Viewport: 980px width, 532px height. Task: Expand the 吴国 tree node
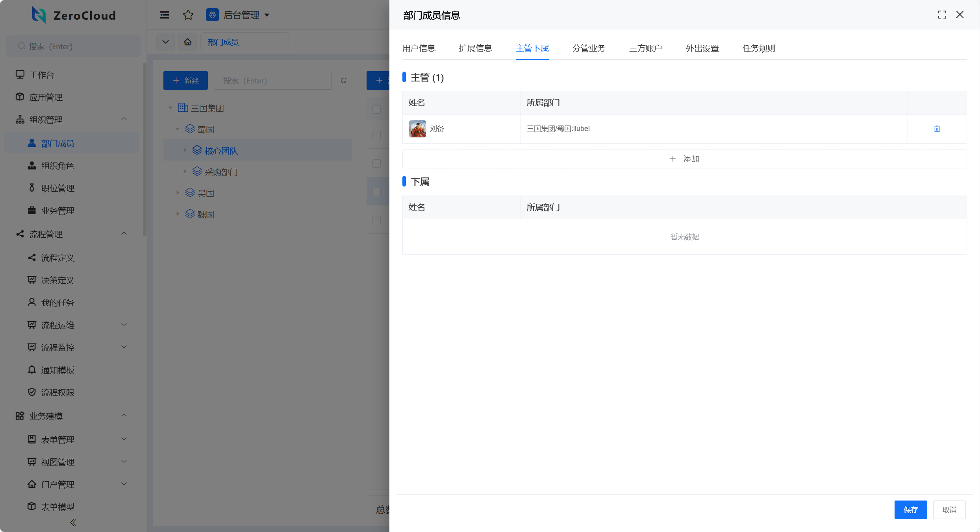point(178,193)
